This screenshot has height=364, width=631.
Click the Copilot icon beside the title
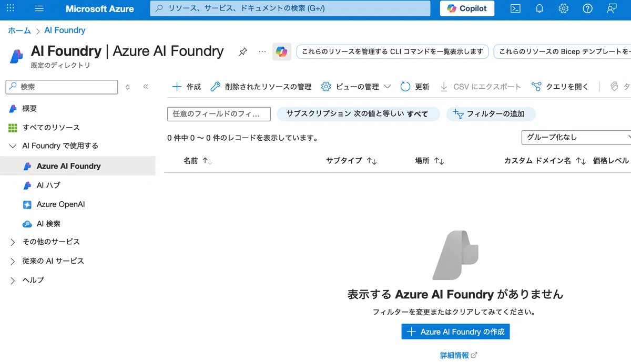pyautogui.click(x=282, y=51)
